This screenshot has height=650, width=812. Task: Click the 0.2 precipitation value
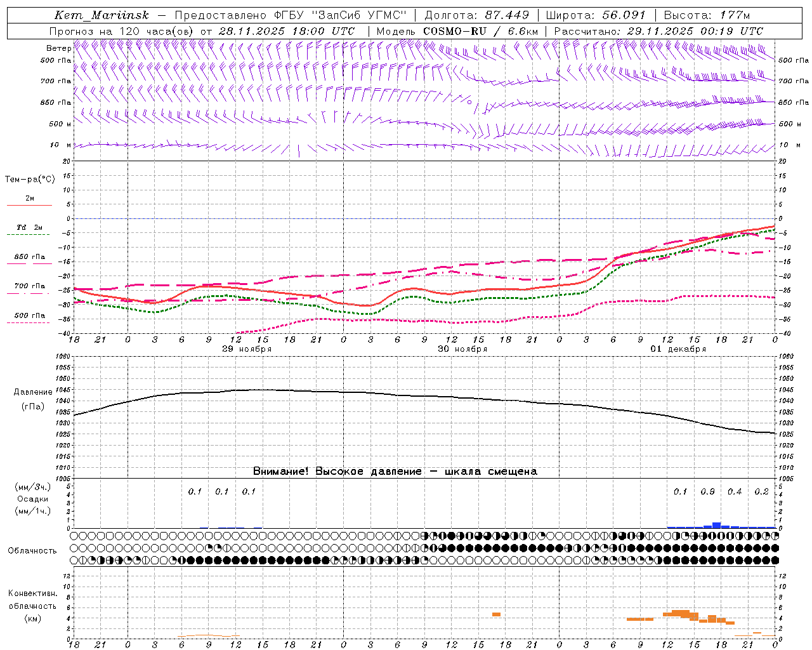coord(761,492)
